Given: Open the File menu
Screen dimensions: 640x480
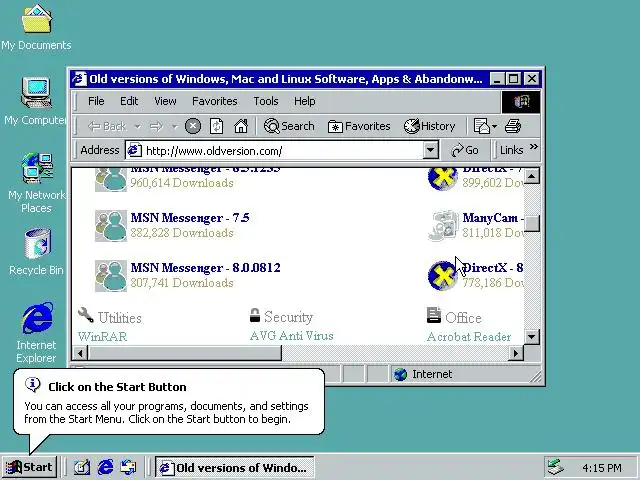Looking at the screenshot, I should tap(96, 101).
